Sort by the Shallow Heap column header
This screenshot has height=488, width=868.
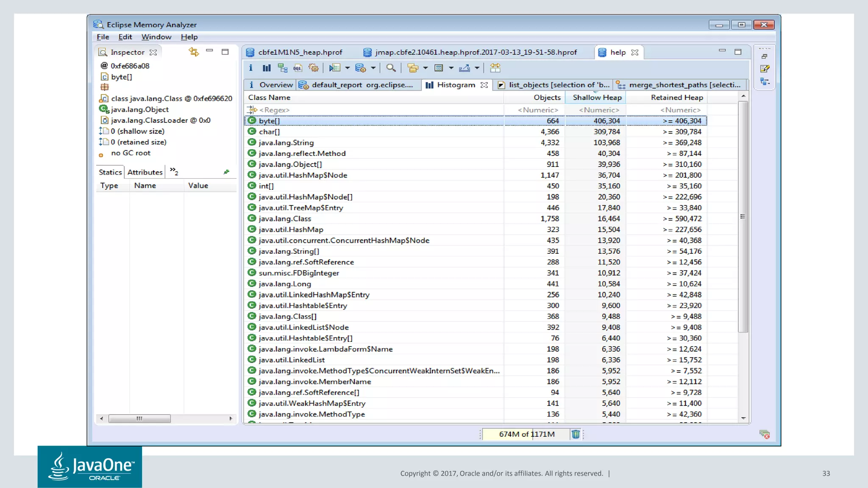click(x=596, y=97)
